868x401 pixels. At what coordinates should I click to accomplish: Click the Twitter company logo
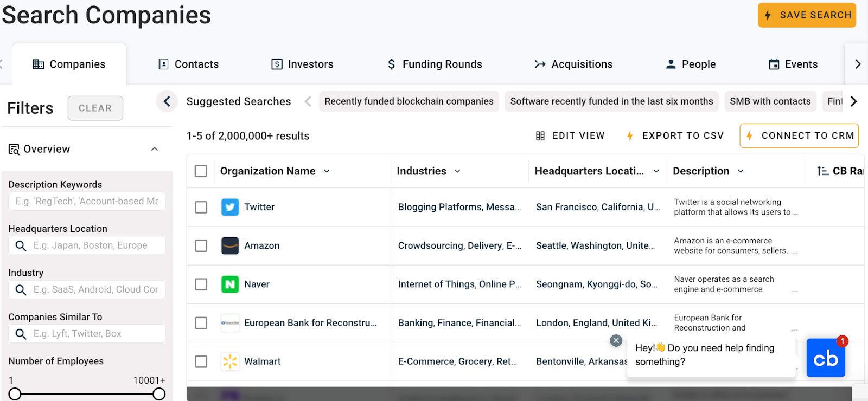point(230,207)
